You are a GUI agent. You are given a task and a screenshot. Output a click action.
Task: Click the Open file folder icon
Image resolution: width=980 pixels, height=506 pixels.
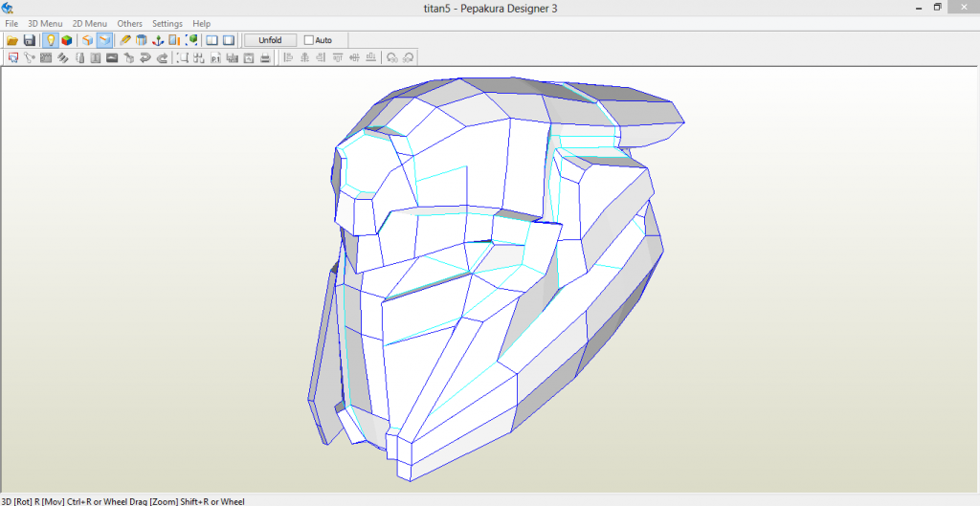(x=12, y=40)
